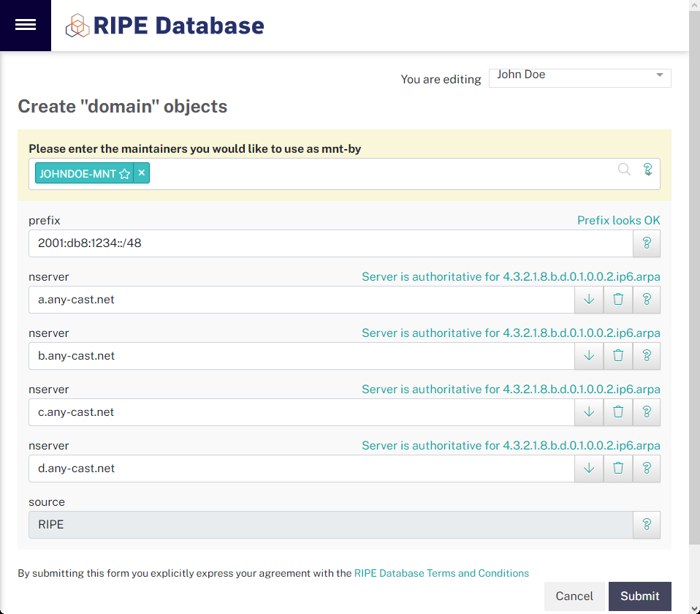Show help for b.any-cast.net nserver
This screenshot has width=700, height=614.
tap(647, 356)
